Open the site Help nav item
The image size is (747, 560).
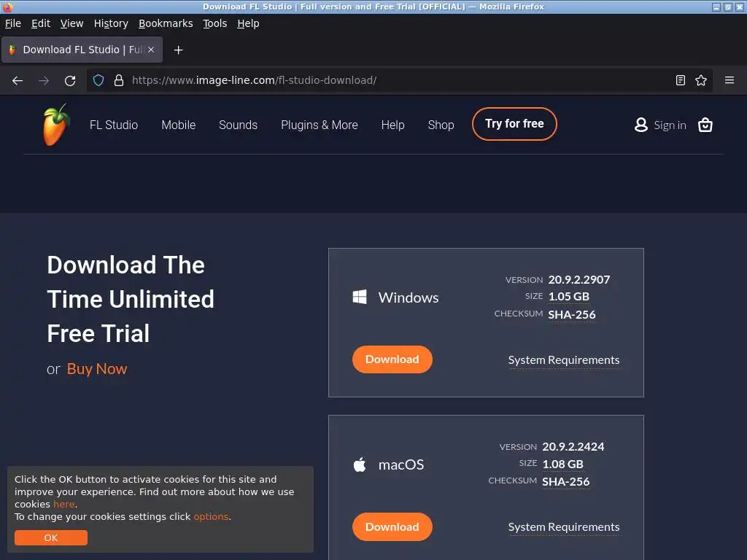click(x=392, y=125)
